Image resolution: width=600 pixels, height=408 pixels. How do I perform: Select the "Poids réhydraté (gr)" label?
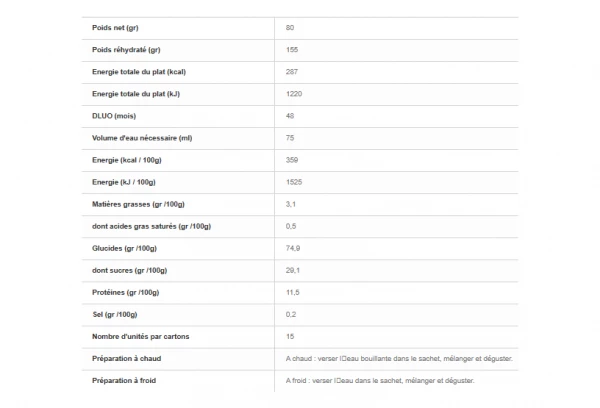127,49
